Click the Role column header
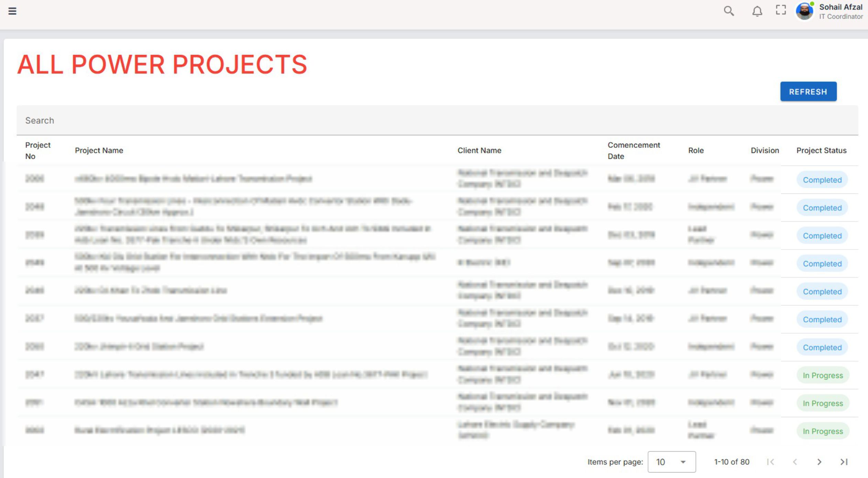The width and height of the screenshot is (868, 478). click(696, 151)
